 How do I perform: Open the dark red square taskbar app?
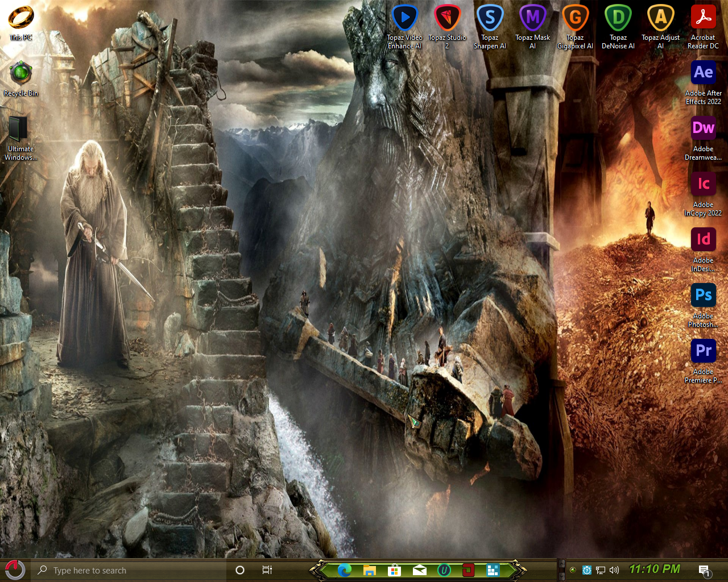469,570
